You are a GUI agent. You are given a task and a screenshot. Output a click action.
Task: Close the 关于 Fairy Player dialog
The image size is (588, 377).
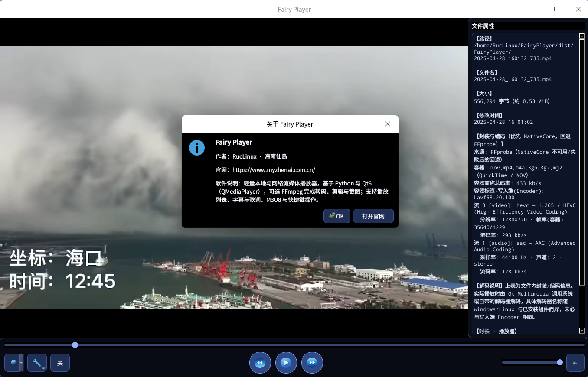388,124
